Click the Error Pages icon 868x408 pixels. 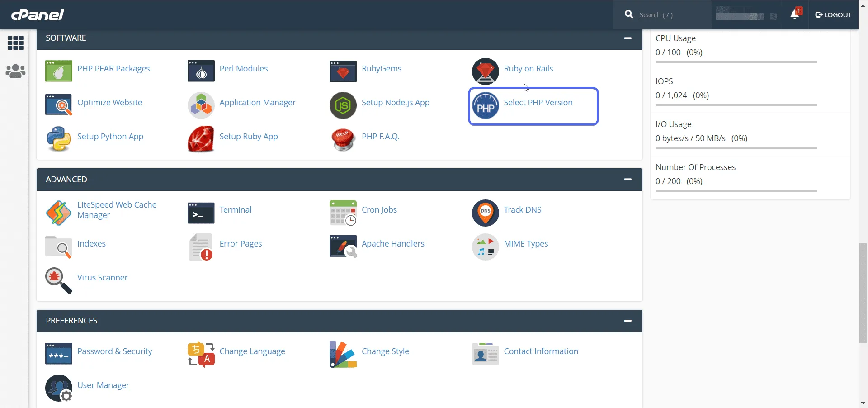coord(201,247)
